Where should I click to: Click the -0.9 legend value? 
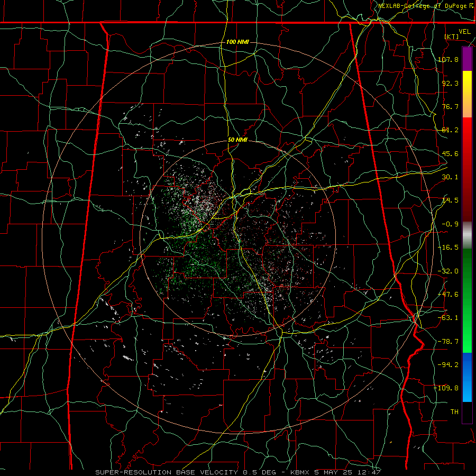click(450, 224)
